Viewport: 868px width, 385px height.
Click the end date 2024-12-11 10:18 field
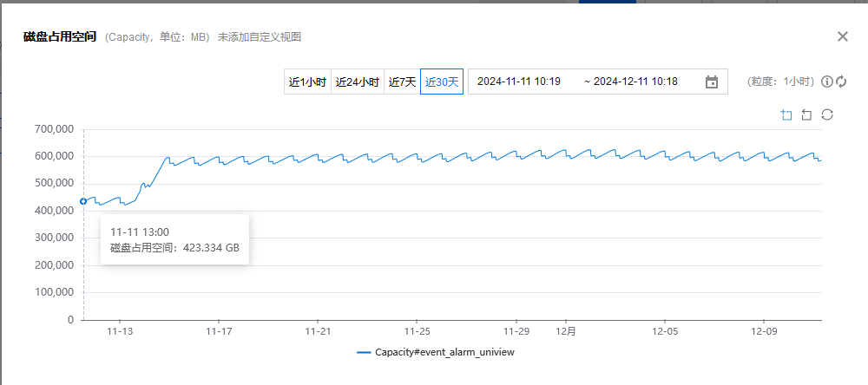(635, 82)
